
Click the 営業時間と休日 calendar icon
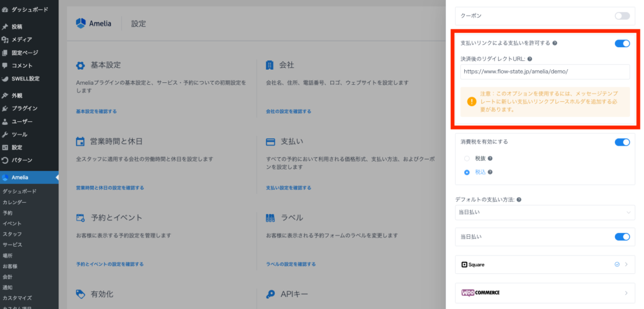[x=80, y=141]
